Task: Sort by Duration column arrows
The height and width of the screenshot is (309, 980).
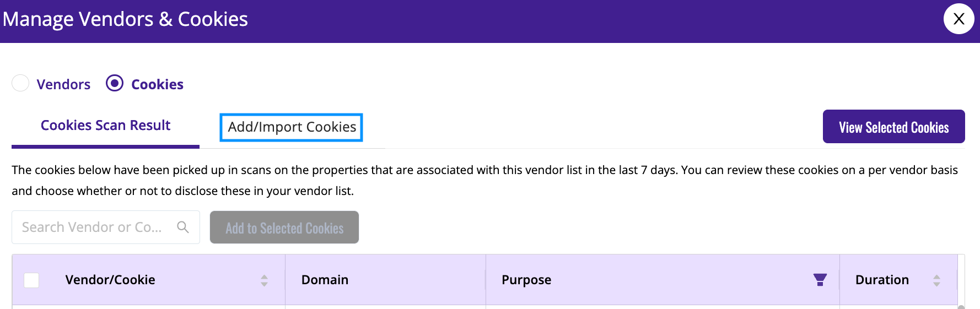Action: pyautogui.click(x=936, y=280)
